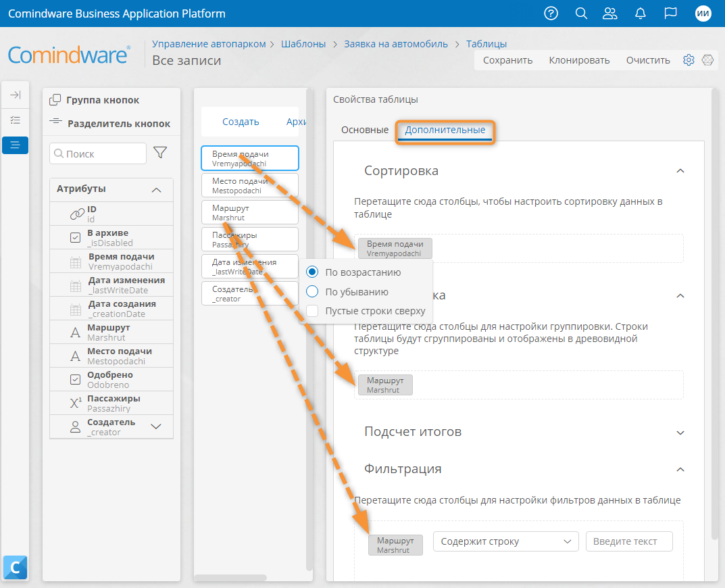725x588 pixels.
Task: Click number icon of Пассажиры attribute
Action: (76, 403)
